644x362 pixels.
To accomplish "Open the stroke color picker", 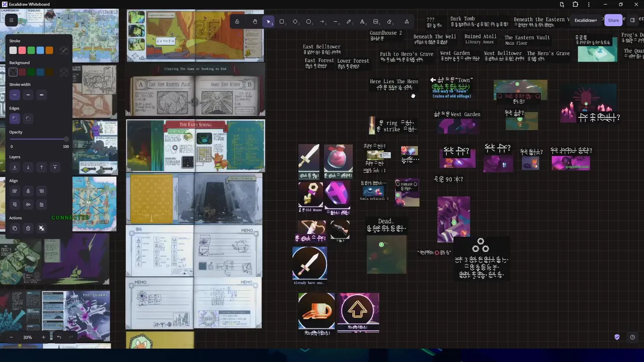I will coord(63,50).
